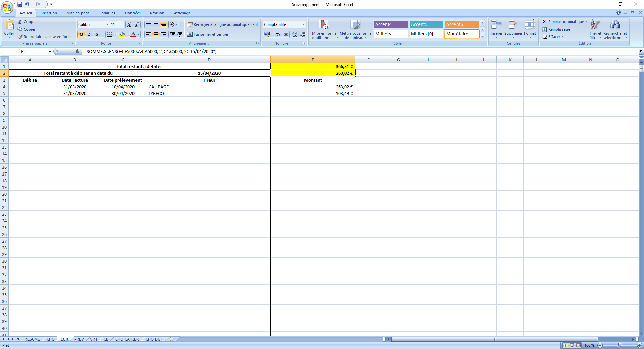Save the workbook with the floppy icon
This screenshot has height=349, width=644.
coord(20,4)
